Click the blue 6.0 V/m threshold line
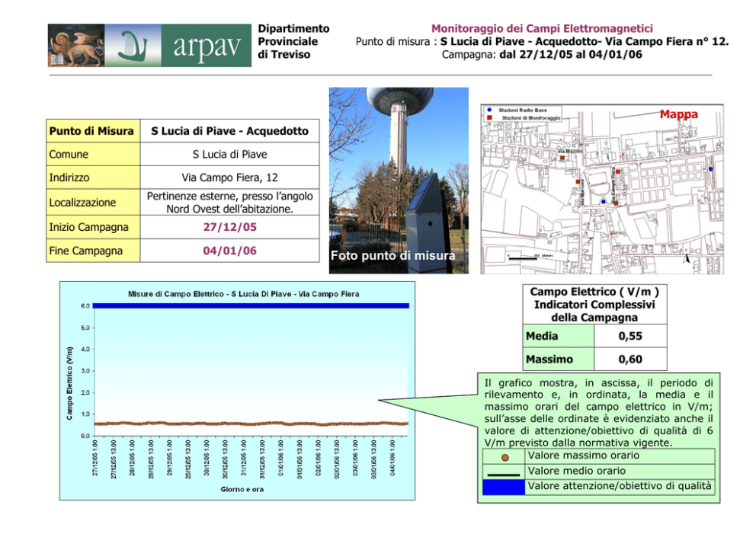The image size is (756, 534). 251,305
